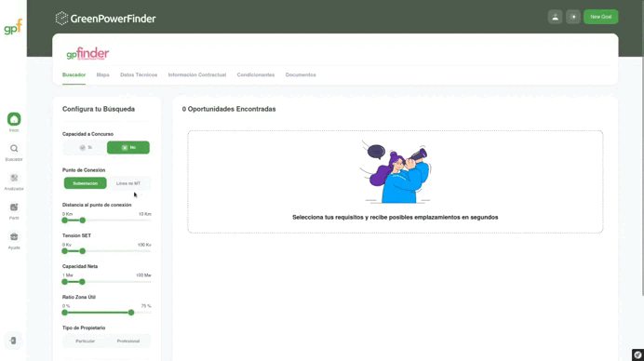This screenshot has height=361, width=644.
Task: Switch to the Buscador tab
Action: 74,74
